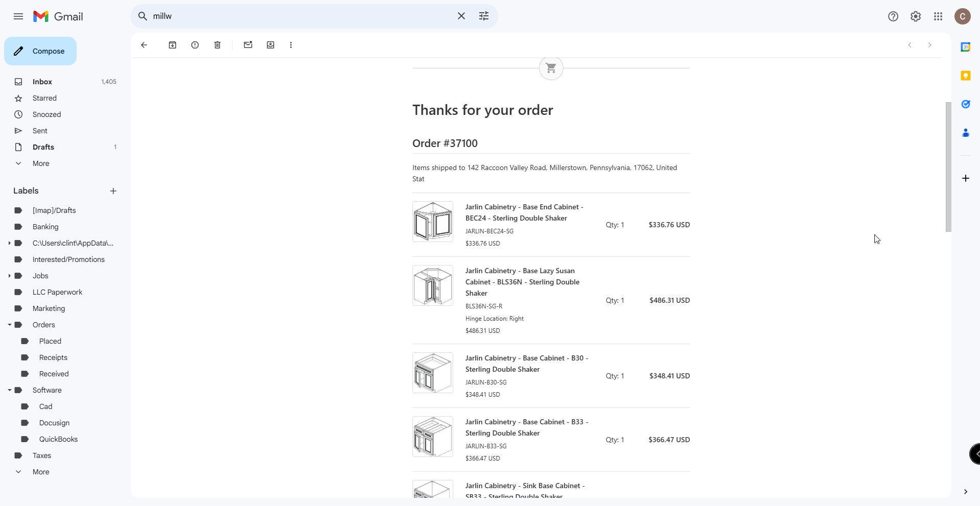Clear the search with the X icon
980x506 pixels.
461,16
